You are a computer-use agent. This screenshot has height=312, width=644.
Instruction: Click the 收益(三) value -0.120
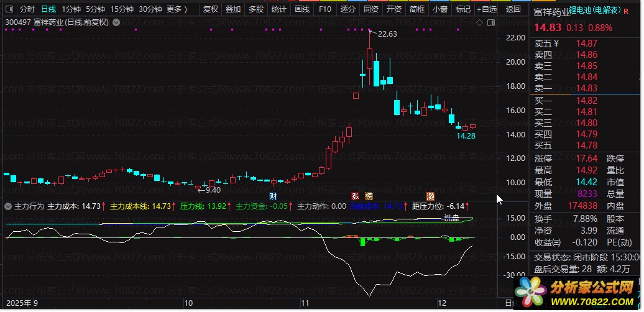coord(585,242)
